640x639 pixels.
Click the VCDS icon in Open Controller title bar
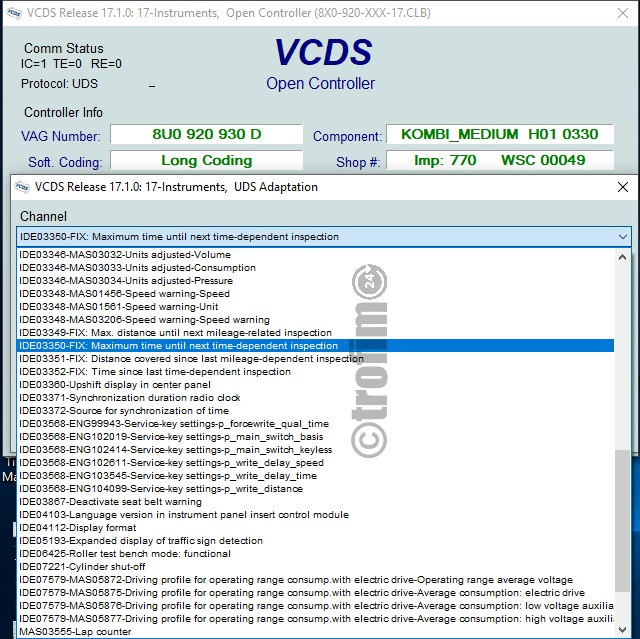[x=14, y=13]
